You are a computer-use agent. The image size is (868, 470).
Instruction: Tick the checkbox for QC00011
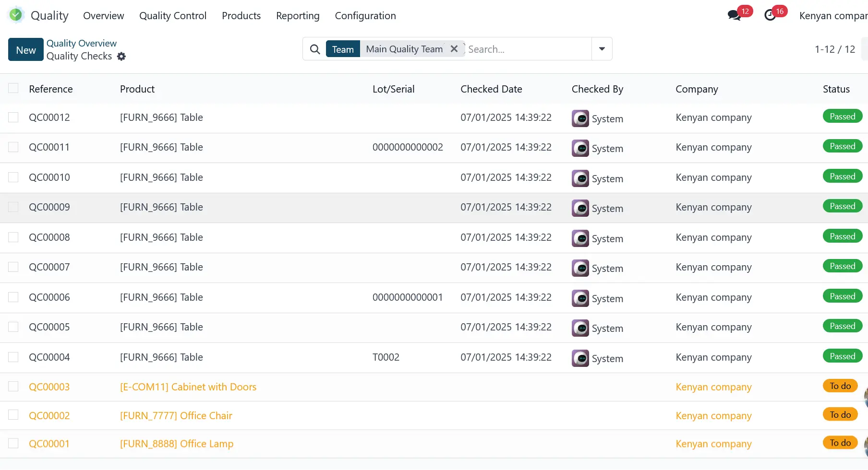(x=13, y=147)
